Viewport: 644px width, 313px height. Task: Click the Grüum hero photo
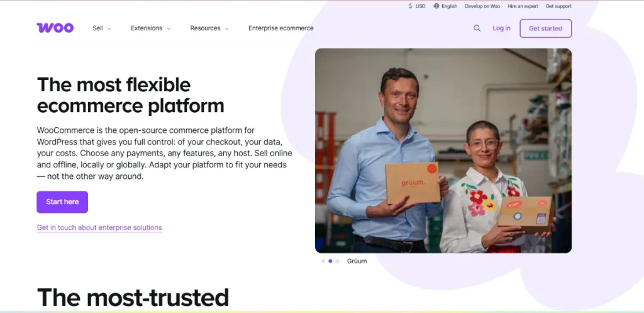[443, 151]
